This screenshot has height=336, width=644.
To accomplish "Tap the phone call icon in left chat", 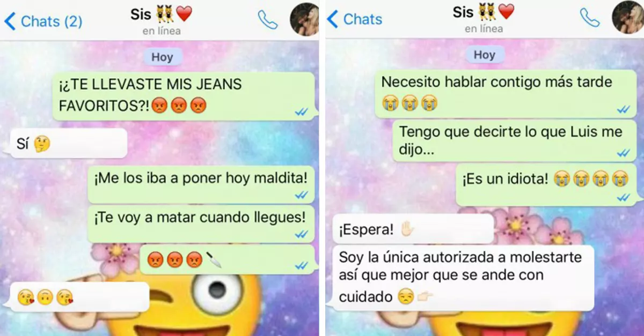I will pyautogui.click(x=267, y=20).
